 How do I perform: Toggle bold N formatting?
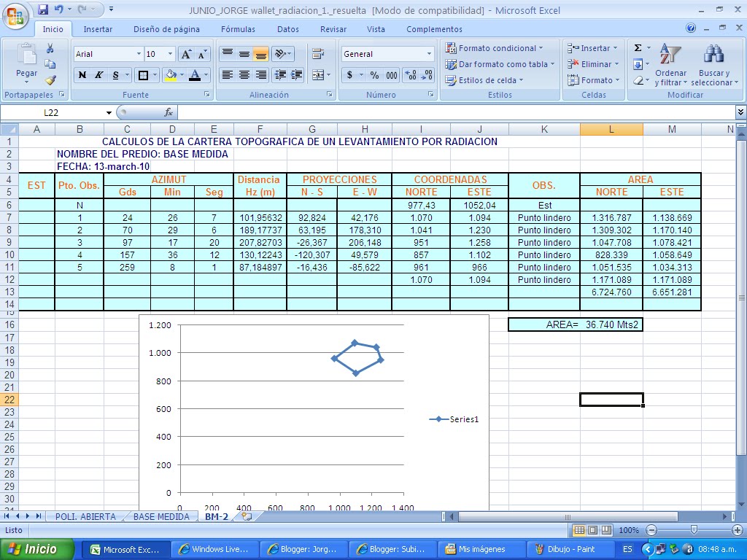82,75
